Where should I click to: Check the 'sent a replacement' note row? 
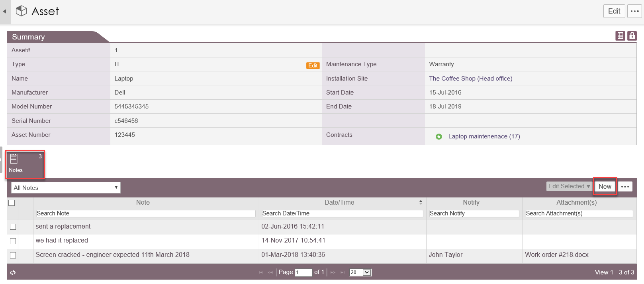(13, 227)
